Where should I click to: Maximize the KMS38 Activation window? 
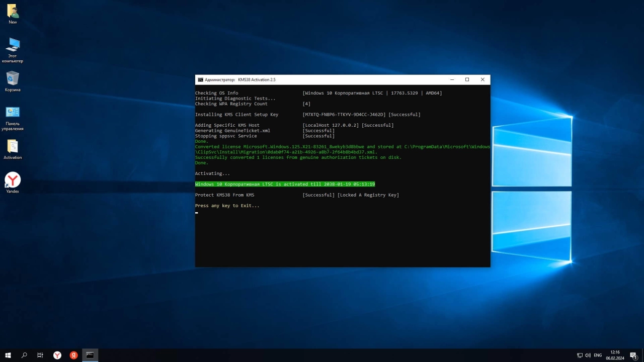[x=467, y=79]
